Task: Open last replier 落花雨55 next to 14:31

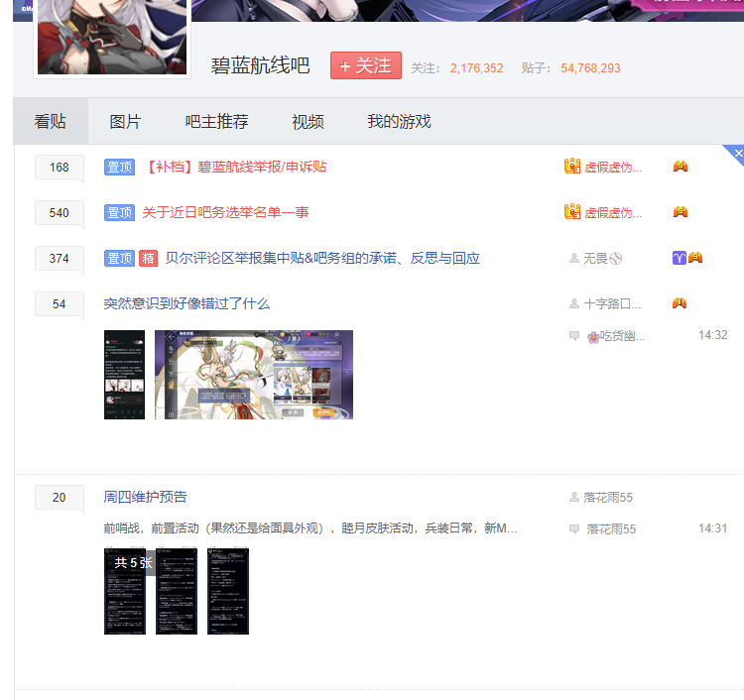Action: pyautogui.click(x=611, y=529)
